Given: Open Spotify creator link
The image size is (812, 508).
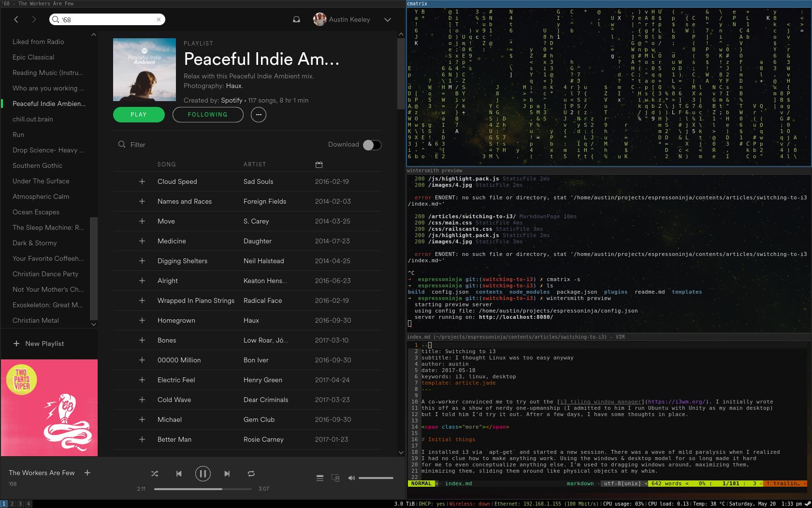Looking at the screenshot, I should pos(232,100).
